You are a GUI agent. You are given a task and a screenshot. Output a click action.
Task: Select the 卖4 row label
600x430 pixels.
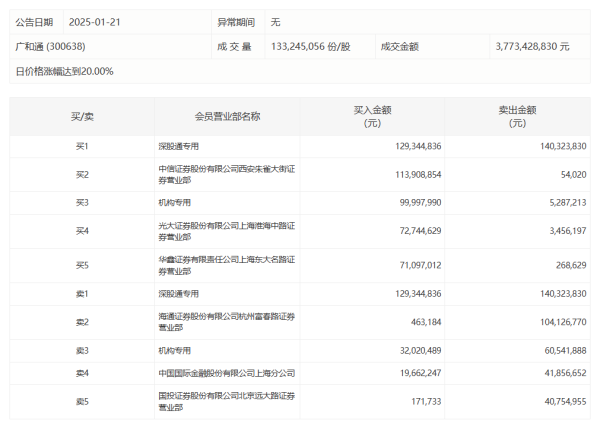(x=82, y=373)
